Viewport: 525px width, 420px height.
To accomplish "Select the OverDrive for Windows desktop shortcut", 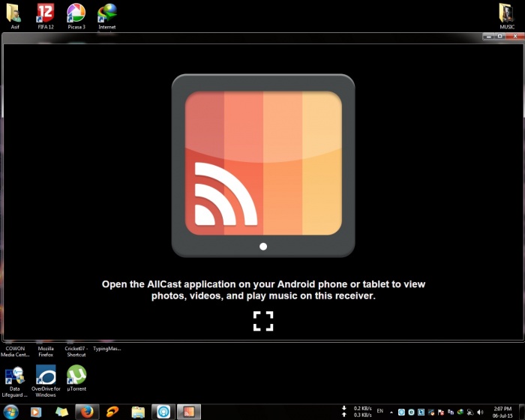I will 46,381.
